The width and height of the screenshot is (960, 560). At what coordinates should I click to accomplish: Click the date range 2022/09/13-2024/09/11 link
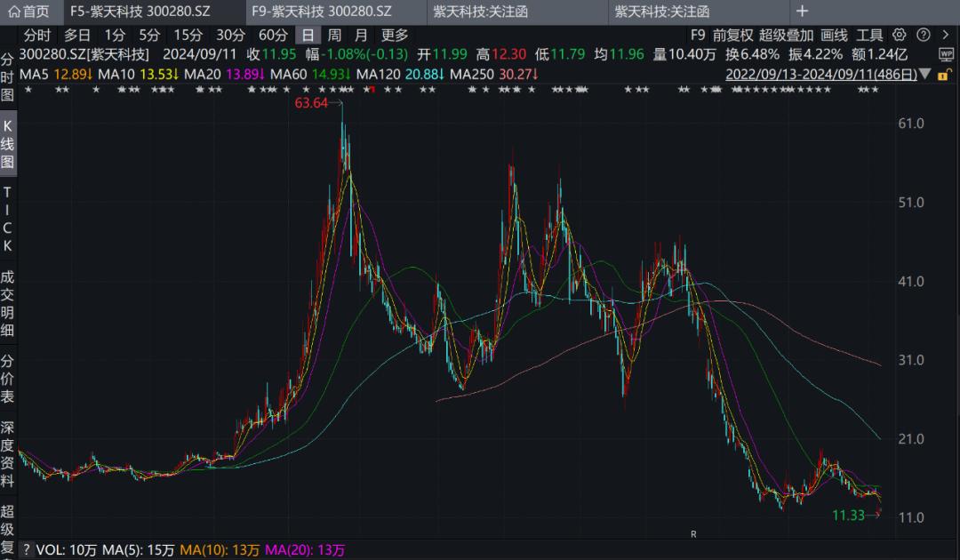point(821,74)
